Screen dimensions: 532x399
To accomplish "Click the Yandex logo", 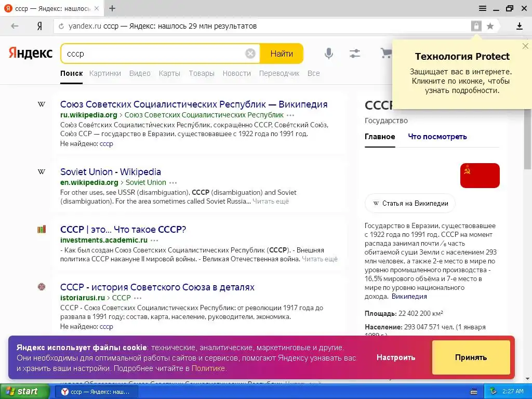I will point(31,54).
